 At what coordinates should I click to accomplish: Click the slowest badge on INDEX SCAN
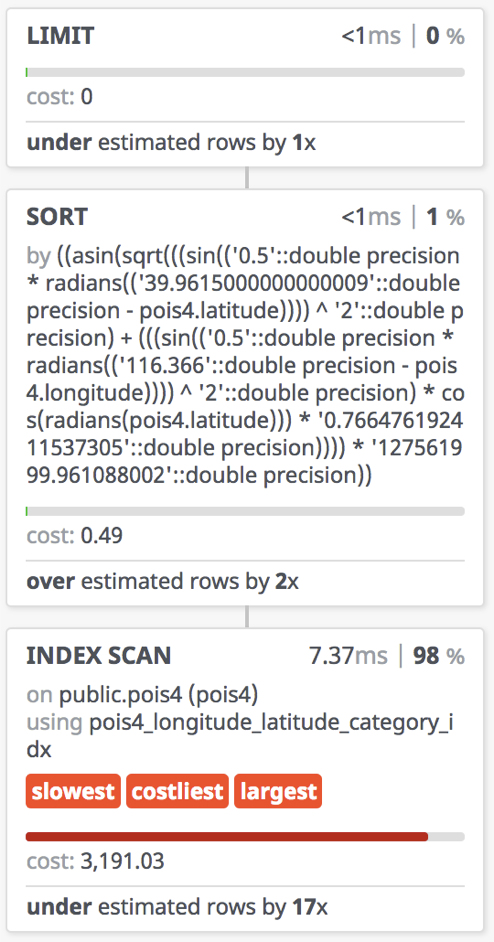(73, 791)
